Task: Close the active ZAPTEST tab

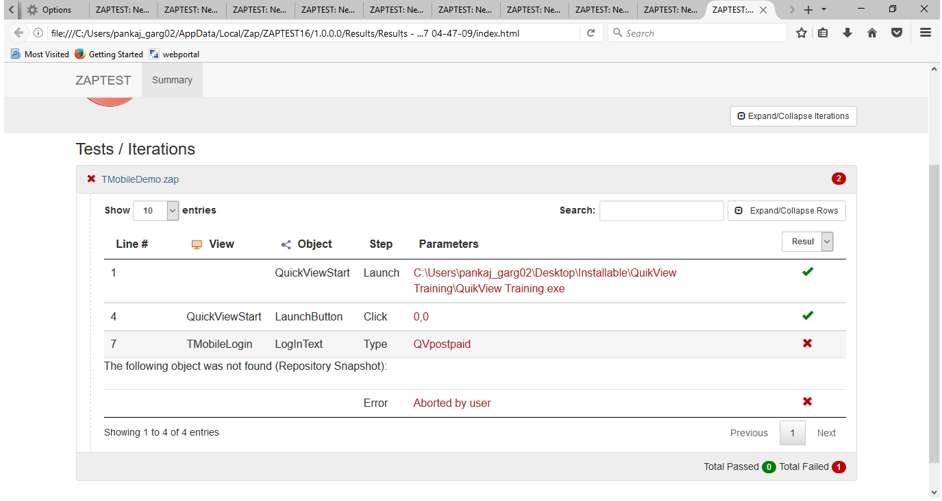Action: click(763, 10)
